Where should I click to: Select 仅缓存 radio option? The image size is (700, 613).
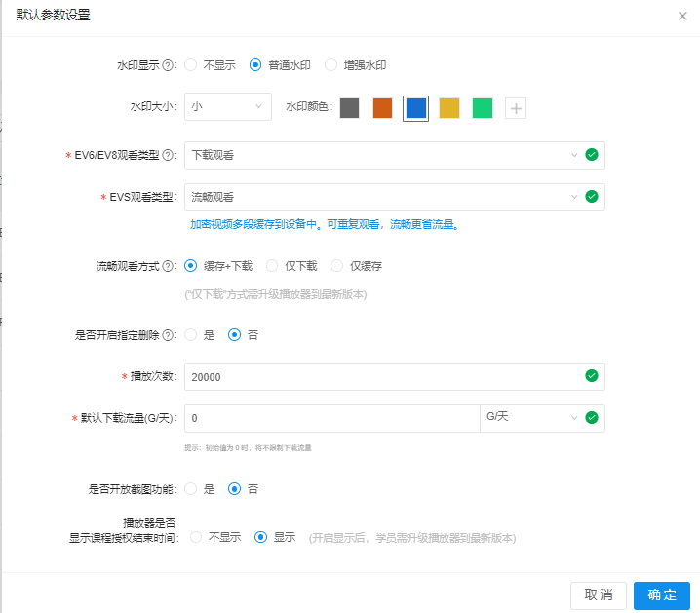pyautogui.click(x=337, y=265)
